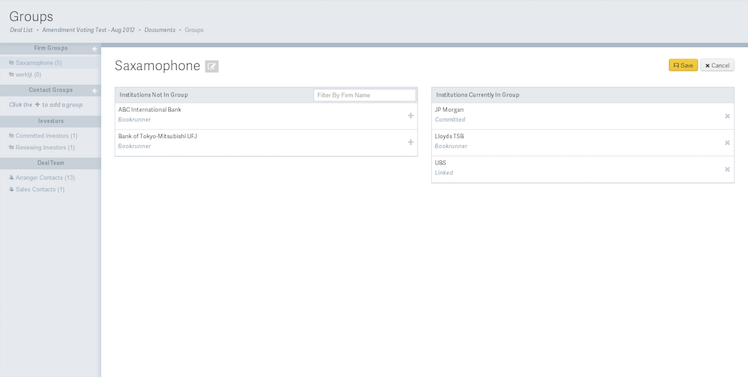Open Documents breadcrumb link
This screenshot has height=377, width=748.
(x=160, y=30)
